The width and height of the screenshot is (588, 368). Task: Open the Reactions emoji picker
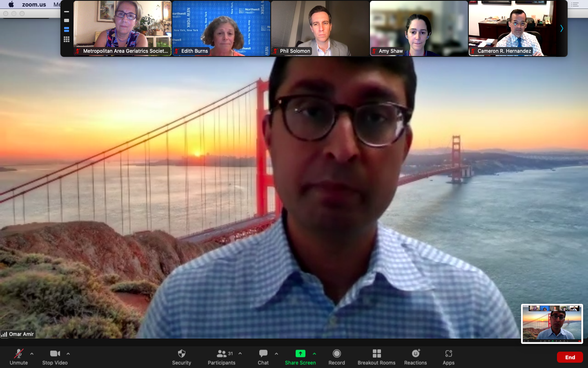pos(416,357)
